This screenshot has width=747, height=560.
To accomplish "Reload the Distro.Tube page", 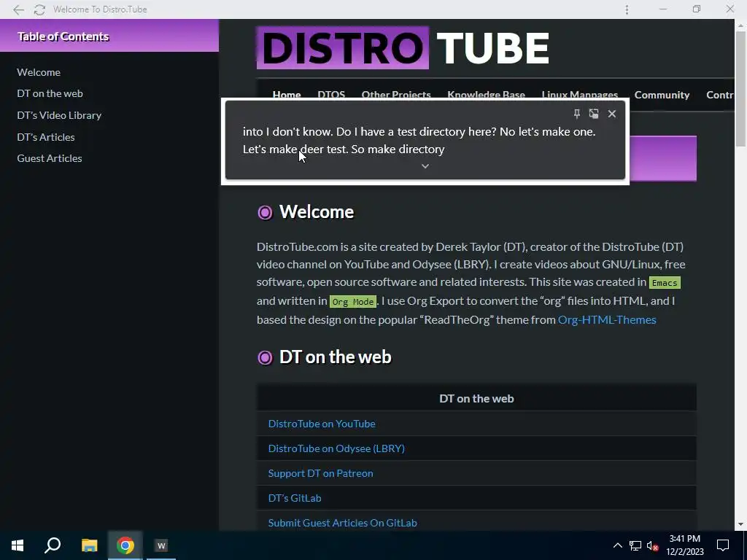I will [x=39, y=9].
